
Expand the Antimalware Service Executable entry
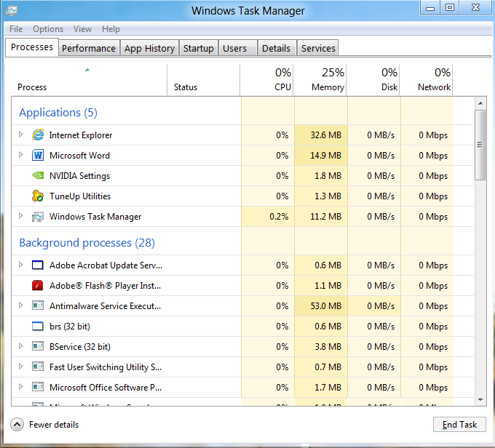[x=20, y=305]
